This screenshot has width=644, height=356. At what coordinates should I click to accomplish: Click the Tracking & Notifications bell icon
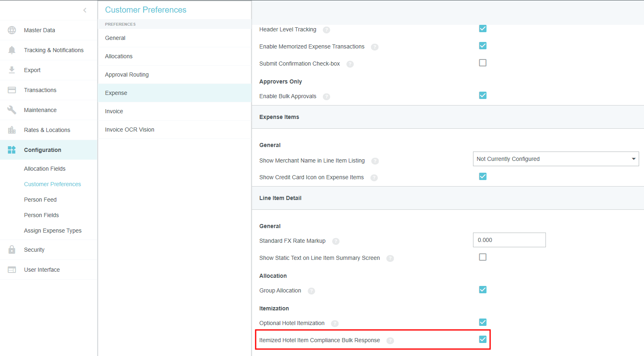pos(12,50)
